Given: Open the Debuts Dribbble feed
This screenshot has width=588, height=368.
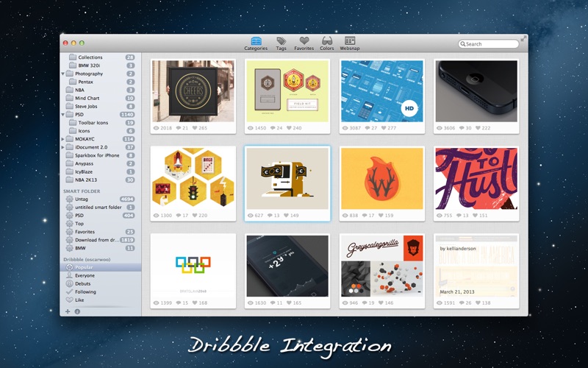Looking at the screenshot, I should click(83, 283).
